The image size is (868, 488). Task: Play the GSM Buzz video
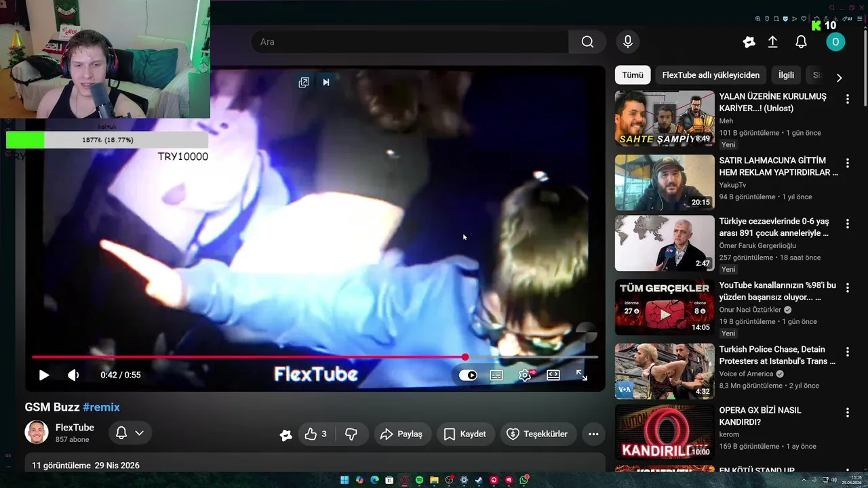[x=44, y=375]
